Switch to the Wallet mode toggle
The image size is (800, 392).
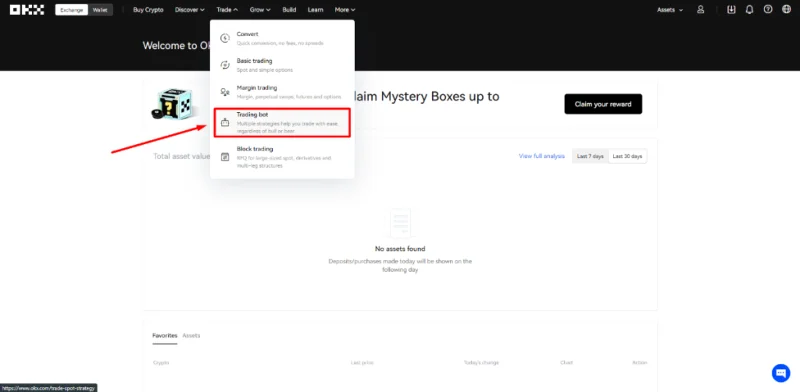(100, 10)
